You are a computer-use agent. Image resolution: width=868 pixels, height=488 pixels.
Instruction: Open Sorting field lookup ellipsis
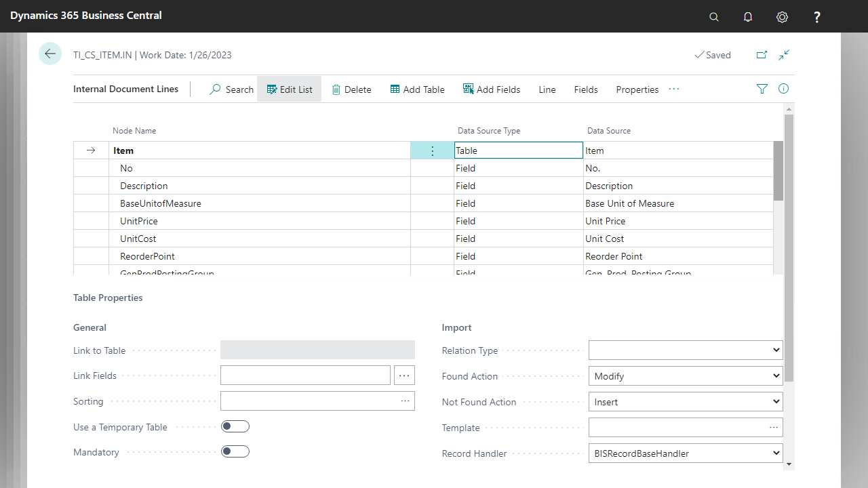406,401
